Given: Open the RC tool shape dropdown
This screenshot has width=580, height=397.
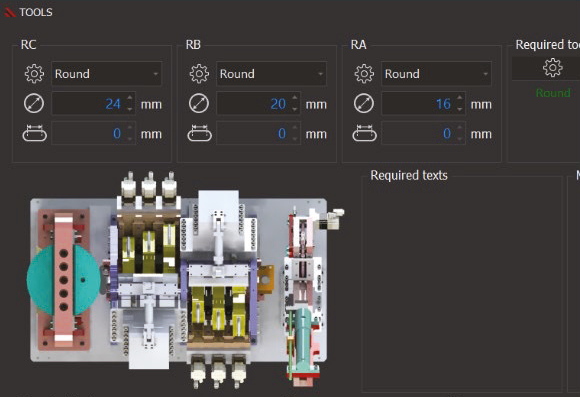Looking at the screenshot, I should click(107, 74).
